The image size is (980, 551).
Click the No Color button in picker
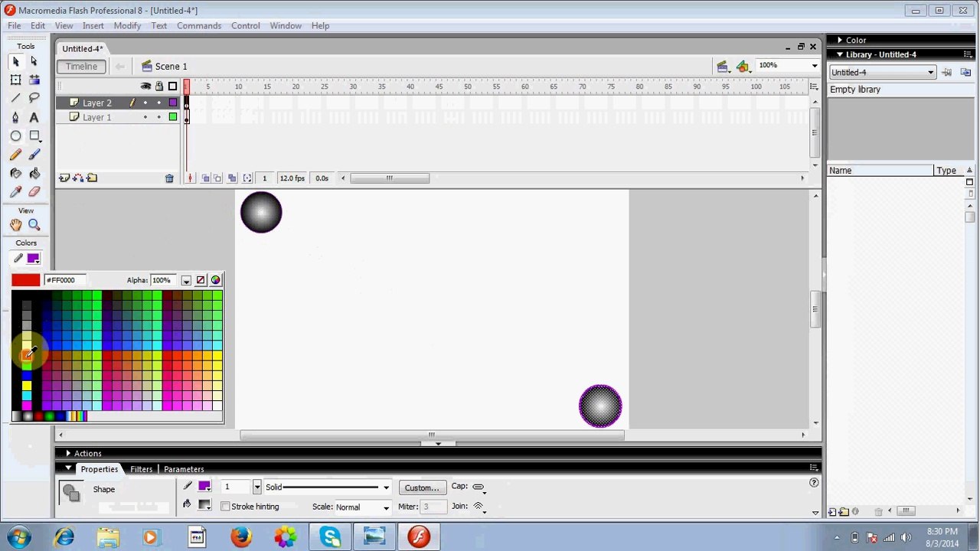pos(201,281)
